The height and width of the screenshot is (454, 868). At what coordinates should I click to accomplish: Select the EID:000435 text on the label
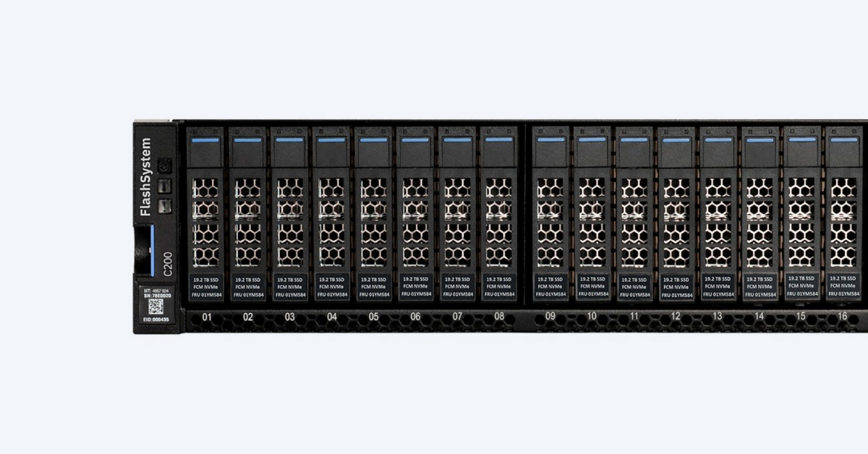[x=156, y=319]
